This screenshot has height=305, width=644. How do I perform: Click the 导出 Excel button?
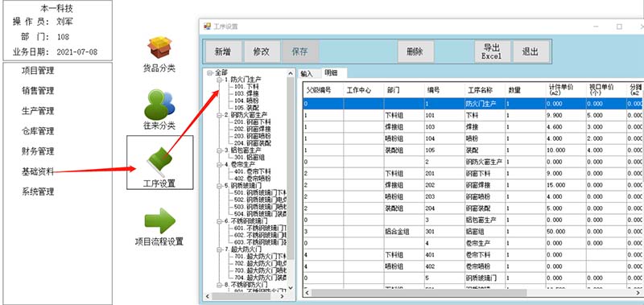492,52
